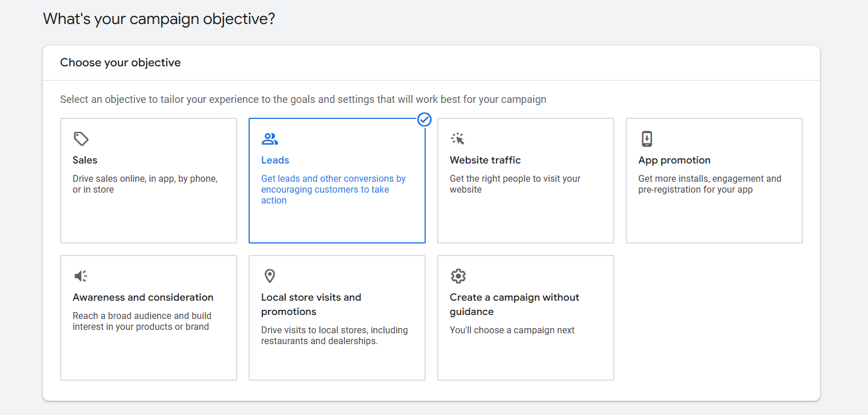Screen dimensions: 868x415
Task: Select Create a campaign without guidance title
Action: click(514, 304)
